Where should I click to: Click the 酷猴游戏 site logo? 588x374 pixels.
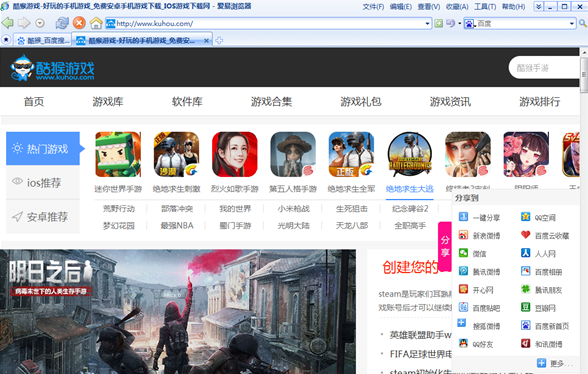click(x=52, y=68)
